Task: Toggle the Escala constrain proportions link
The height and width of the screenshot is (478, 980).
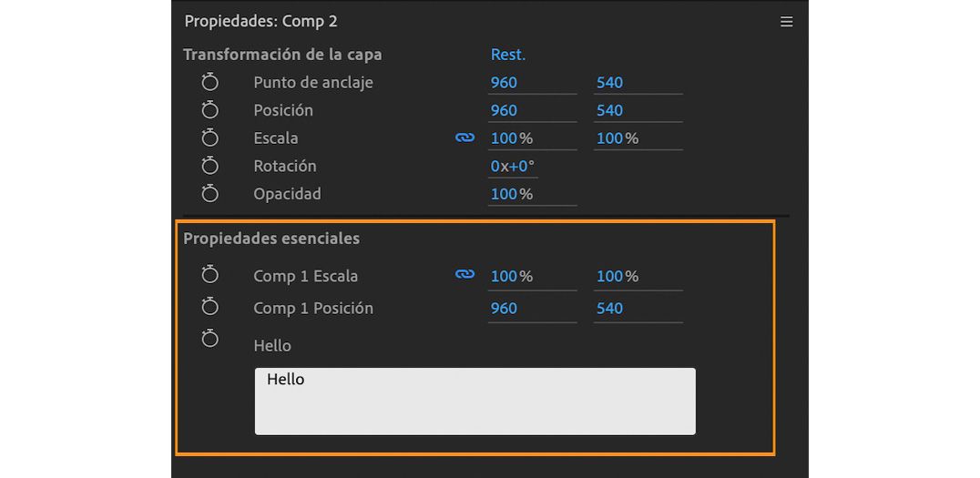Action: (465, 138)
